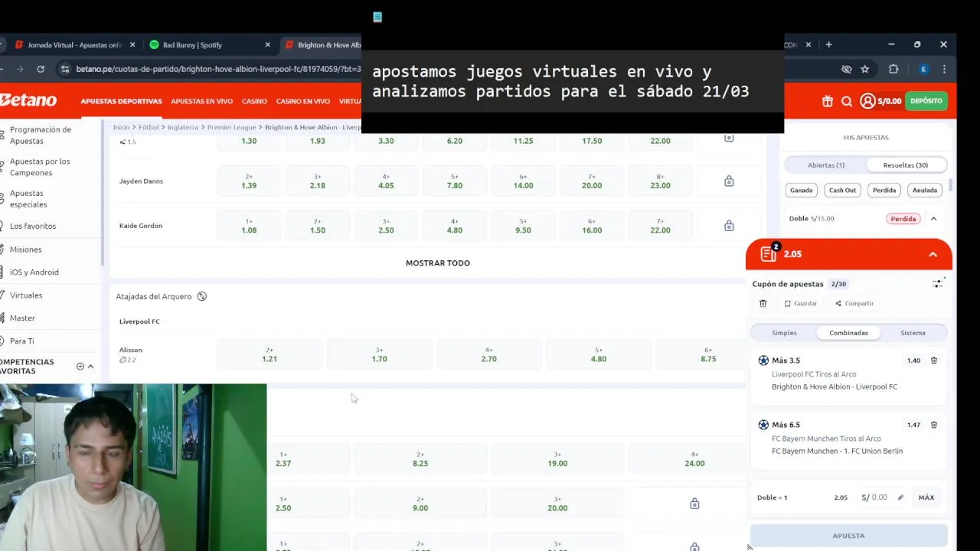
Task: Click Compartir in the betslip
Action: [854, 304]
